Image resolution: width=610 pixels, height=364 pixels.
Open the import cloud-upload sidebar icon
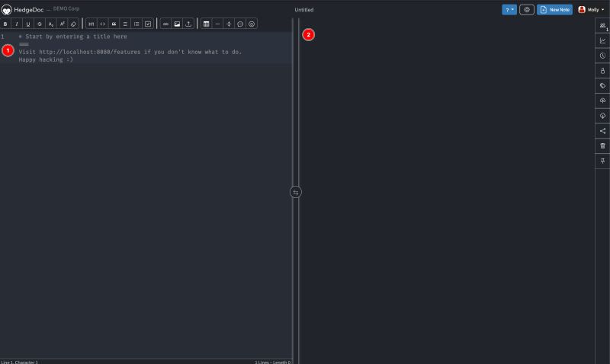(602, 101)
